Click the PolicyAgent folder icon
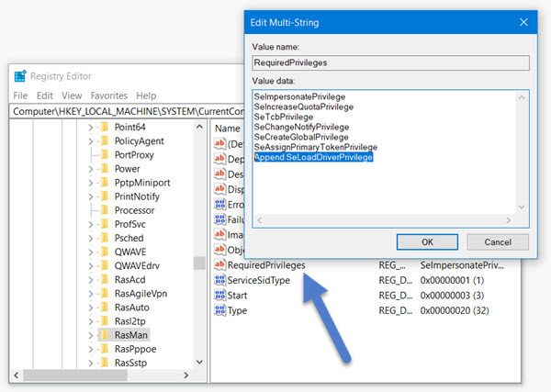 coord(105,140)
